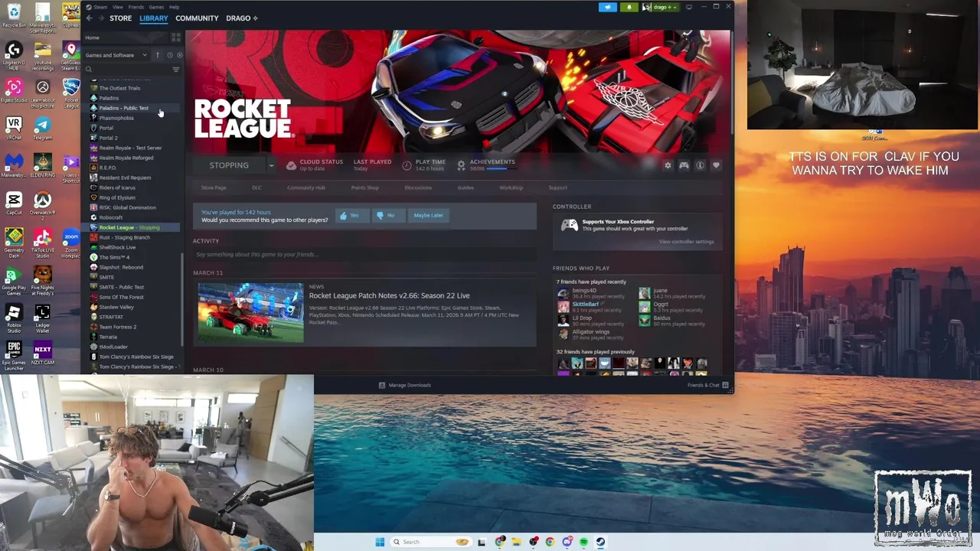Open View controller settings link
The height and width of the screenshot is (551, 980).
click(x=686, y=242)
